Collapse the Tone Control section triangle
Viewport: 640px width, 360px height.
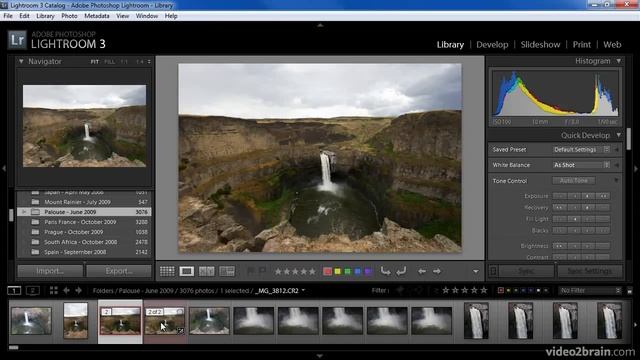pos(616,180)
